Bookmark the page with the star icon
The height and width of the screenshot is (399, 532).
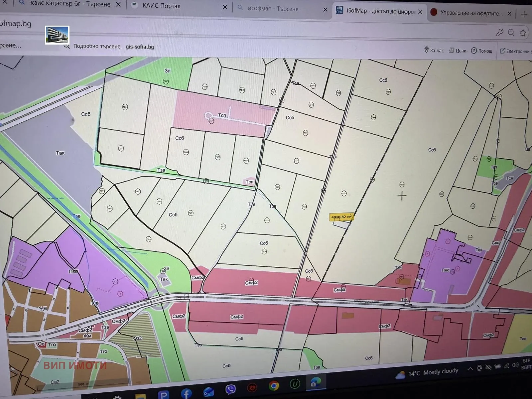coord(522,32)
